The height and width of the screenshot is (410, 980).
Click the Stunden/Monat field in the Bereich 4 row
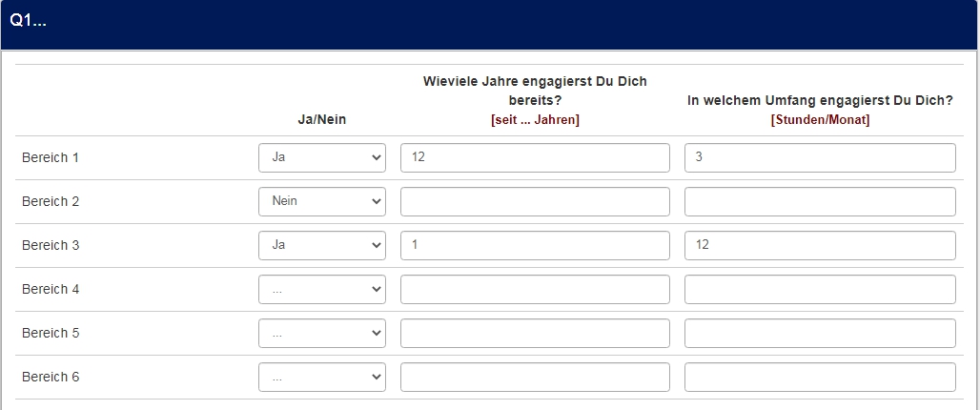coord(820,289)
